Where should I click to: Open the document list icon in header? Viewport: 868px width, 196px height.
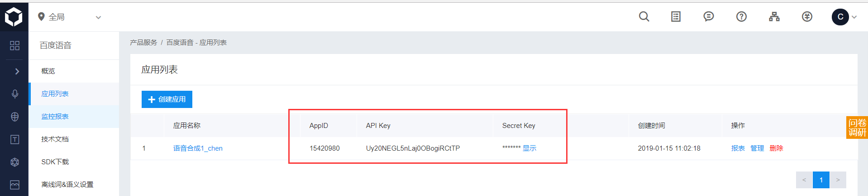click(676, 17)
